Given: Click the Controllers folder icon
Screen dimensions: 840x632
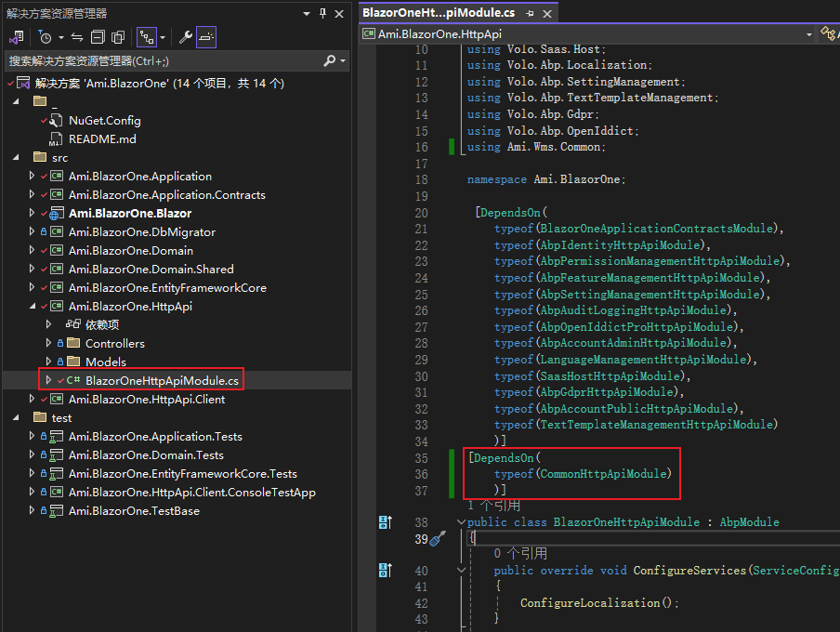Looking at the screenshot, I should click(x=73, y=343).
